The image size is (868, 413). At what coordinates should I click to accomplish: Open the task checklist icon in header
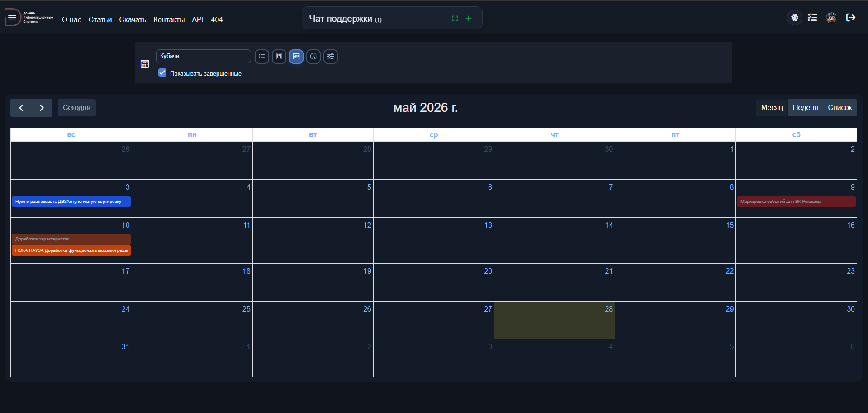click(x=812, y=18)
